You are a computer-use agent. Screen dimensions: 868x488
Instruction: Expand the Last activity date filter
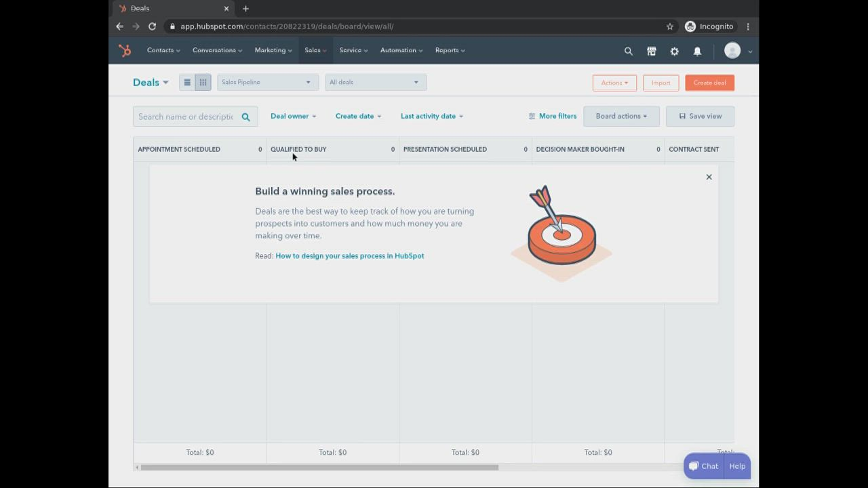coord(432,116)
